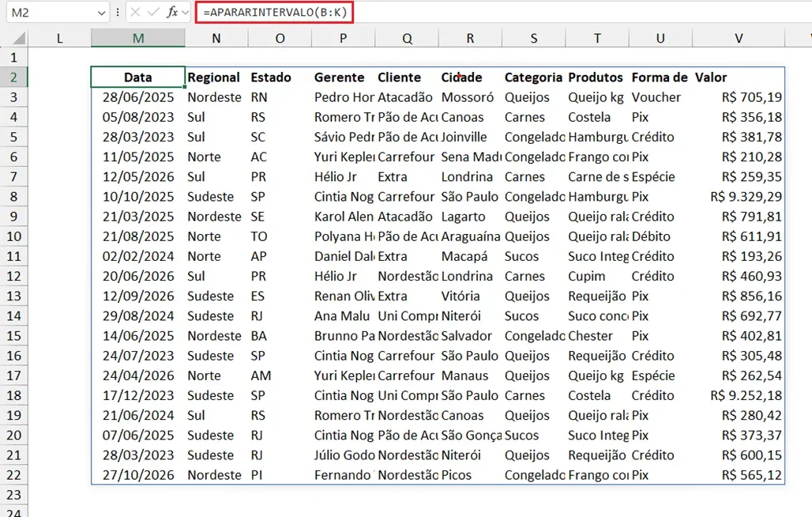Click value cell R$ 9.252,18
This screenshot has height=517, width=812.
(x=739, y=396)
